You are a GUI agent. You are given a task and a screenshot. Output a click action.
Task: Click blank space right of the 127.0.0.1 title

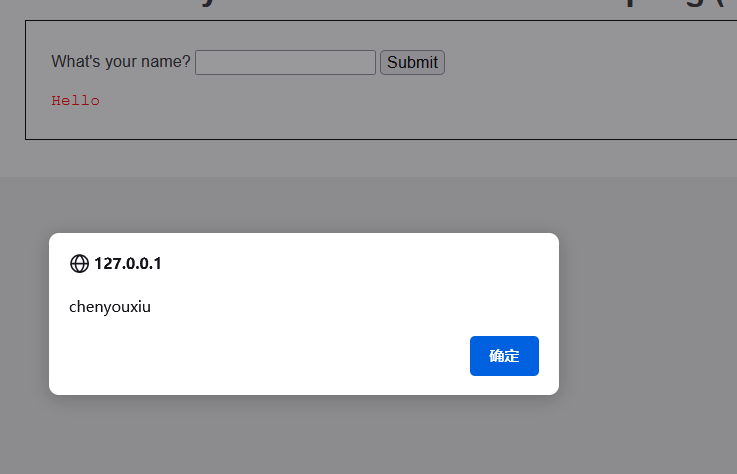(x=350, y=264)
